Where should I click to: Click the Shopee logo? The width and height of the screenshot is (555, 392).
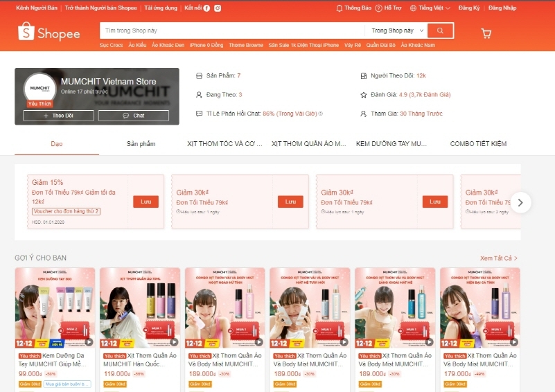click(x=49, y=33)
